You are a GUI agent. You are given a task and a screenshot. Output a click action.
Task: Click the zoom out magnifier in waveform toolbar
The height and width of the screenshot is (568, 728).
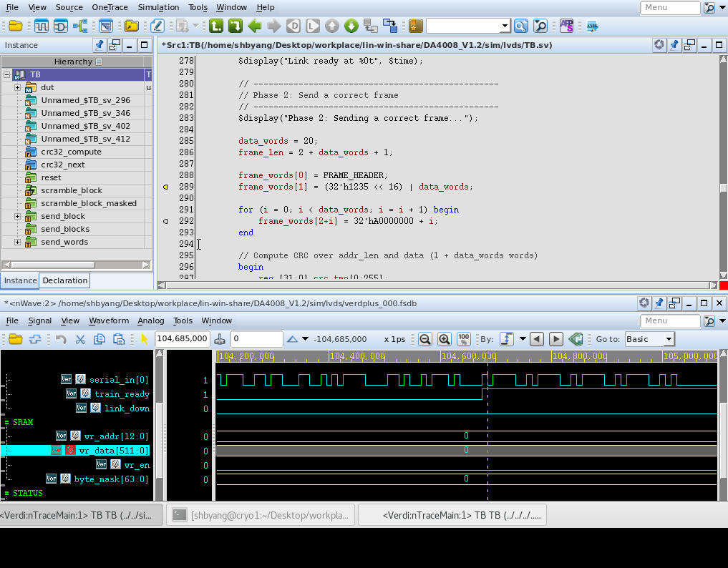(424, 339)
